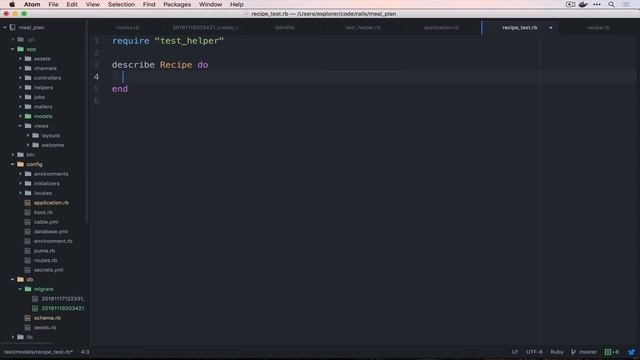Click LF line ending in status bar
This screenshot has width=640, height=360.
pyautogui.click(x=515, y=352)
